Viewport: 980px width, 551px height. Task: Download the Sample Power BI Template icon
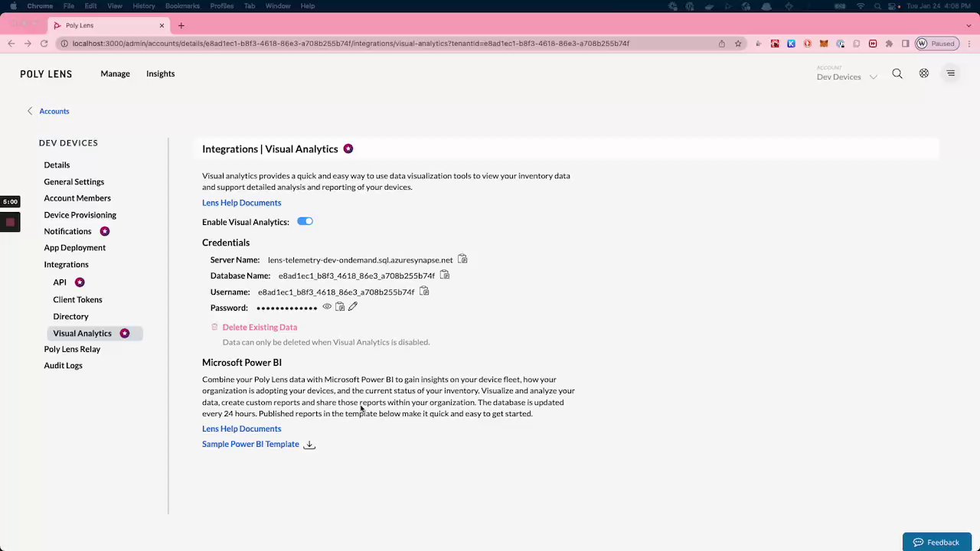pyautogui.click(x=309, y=445)
